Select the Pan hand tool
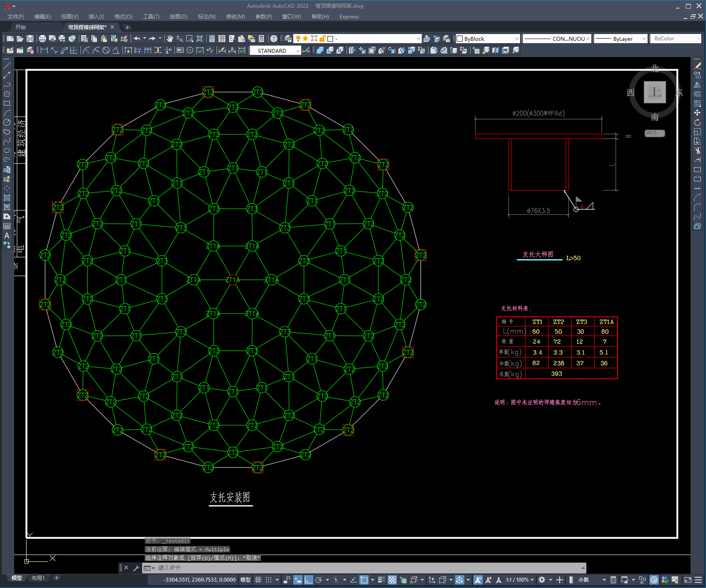706x588 pixels. [x=170, y=39]
